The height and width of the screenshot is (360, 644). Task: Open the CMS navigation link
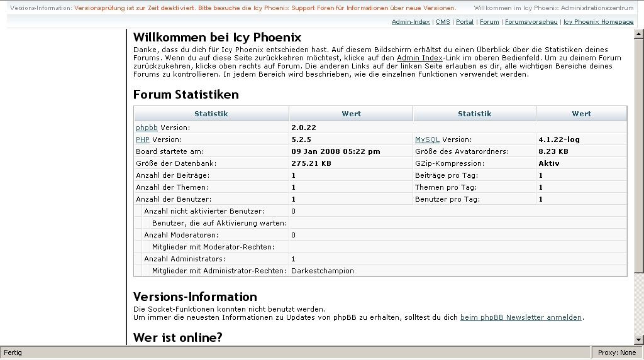(443, 22)
